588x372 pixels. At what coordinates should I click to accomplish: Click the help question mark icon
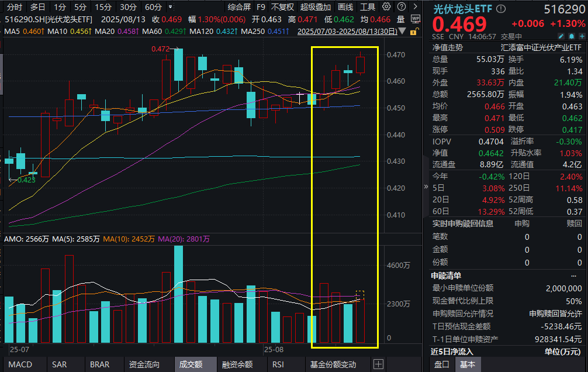pos(401,7)
